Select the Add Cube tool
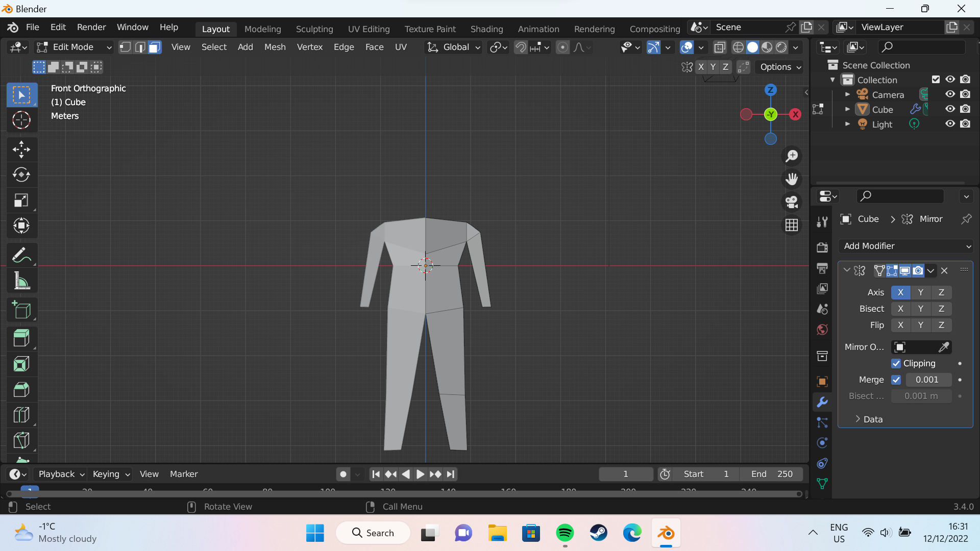 pyautogui.click(x=21, y=310)
